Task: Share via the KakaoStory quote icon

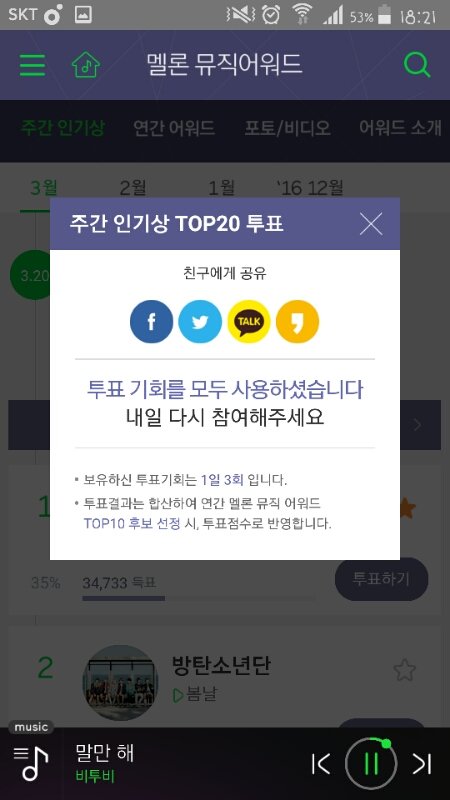Action: (x=297, y=321)
